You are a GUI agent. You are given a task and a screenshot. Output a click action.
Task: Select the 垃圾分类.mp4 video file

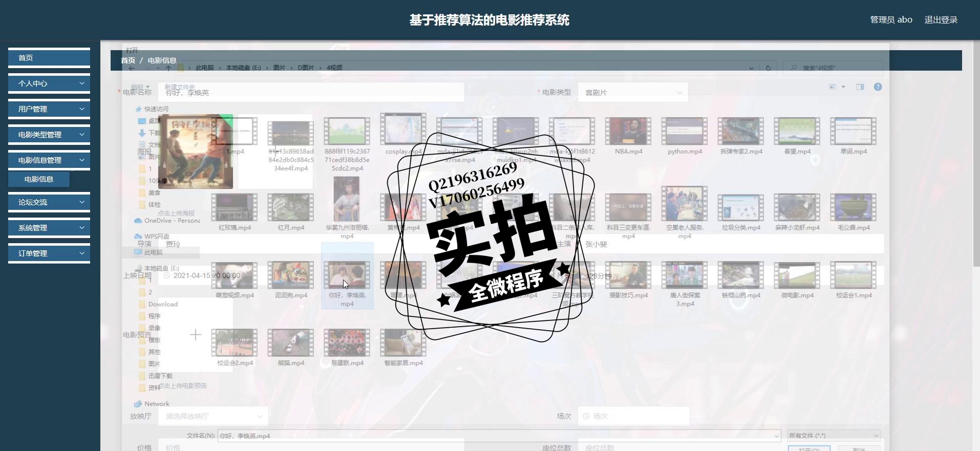(x=741, y=212)
